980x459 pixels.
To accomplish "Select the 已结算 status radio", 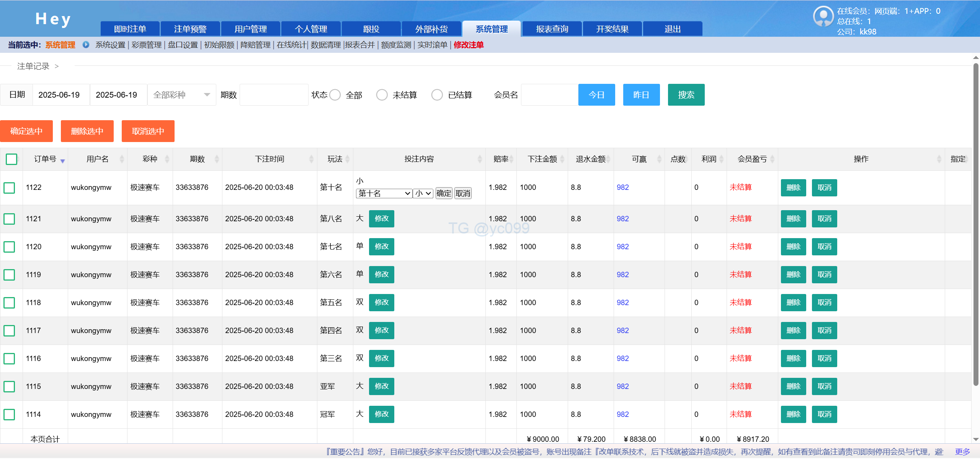I will pyautogui.click(x=437, y=95).
